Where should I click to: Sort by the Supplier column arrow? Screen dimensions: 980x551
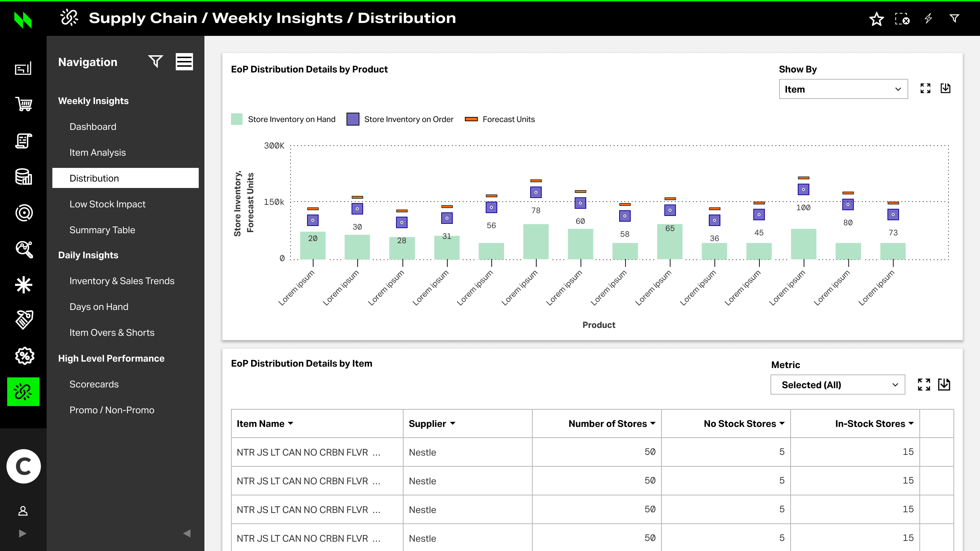[x=452, y=424]
